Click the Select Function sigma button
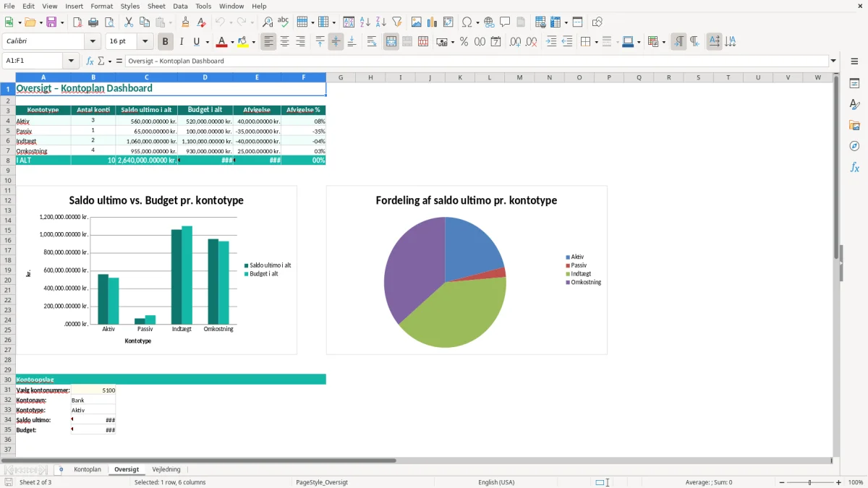 (101, 61)
